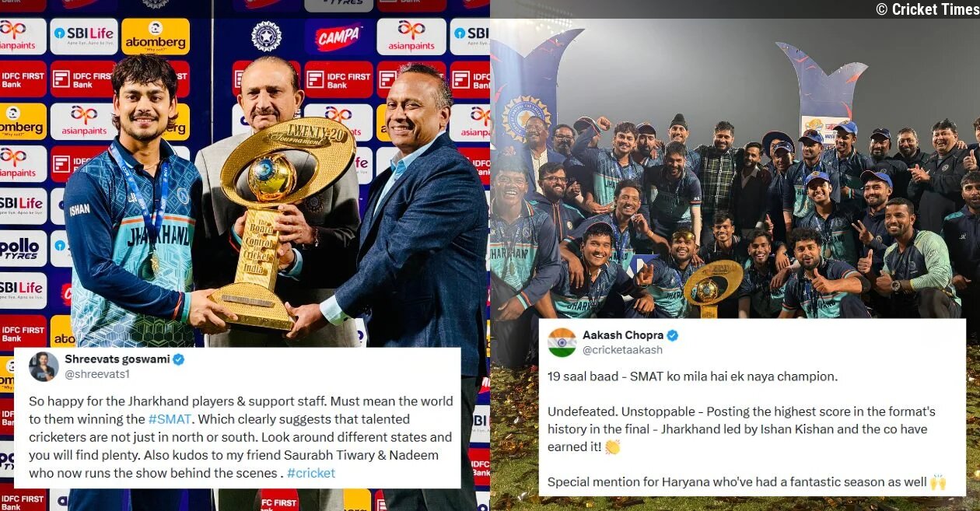
Task: Click the clapping hands emoji
Action: point(611,446)
